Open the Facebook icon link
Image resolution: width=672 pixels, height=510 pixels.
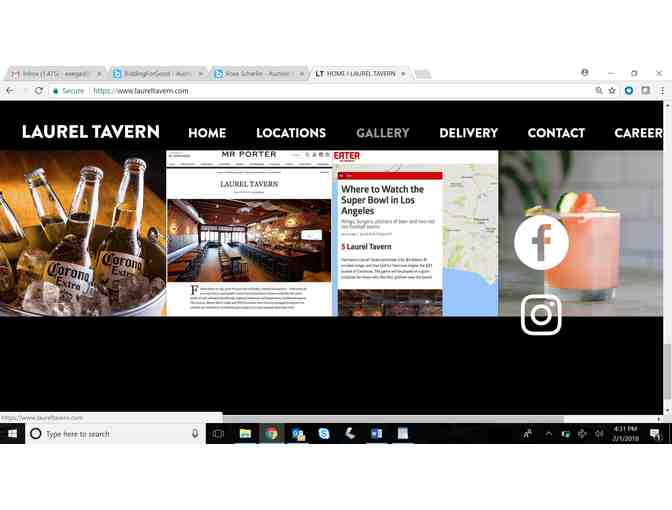pos(541,242)
